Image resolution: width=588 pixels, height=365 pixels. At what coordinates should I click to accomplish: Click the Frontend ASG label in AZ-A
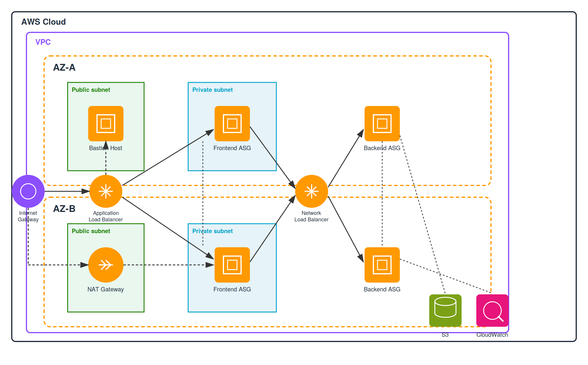click(232, 148)
